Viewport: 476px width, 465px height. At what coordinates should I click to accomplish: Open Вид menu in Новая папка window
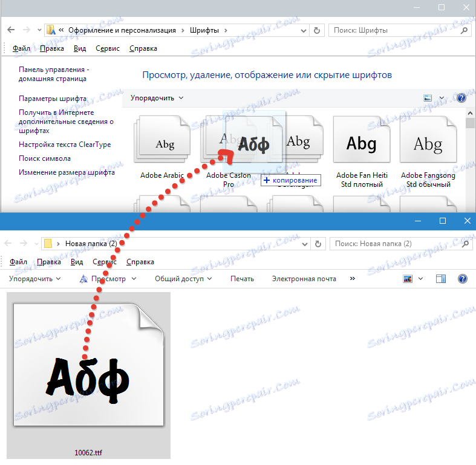(x=77, y=262)
